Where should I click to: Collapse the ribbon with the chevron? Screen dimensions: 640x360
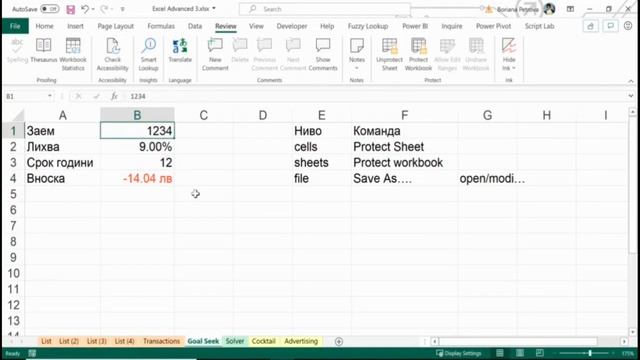click(x=631, y=81)
